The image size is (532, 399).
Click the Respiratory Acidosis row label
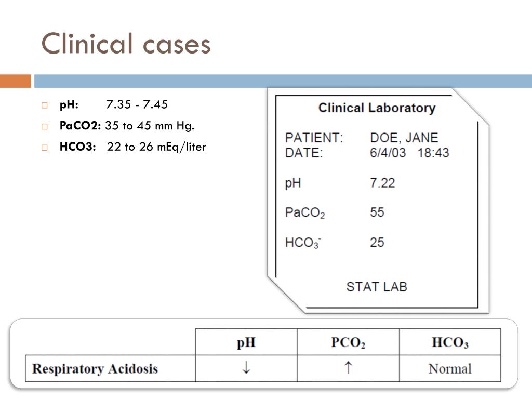click(x=95, y=369)
